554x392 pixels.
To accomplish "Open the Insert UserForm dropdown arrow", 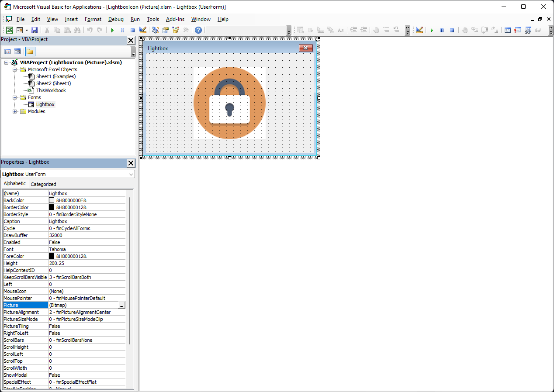I will click(27, 30).
